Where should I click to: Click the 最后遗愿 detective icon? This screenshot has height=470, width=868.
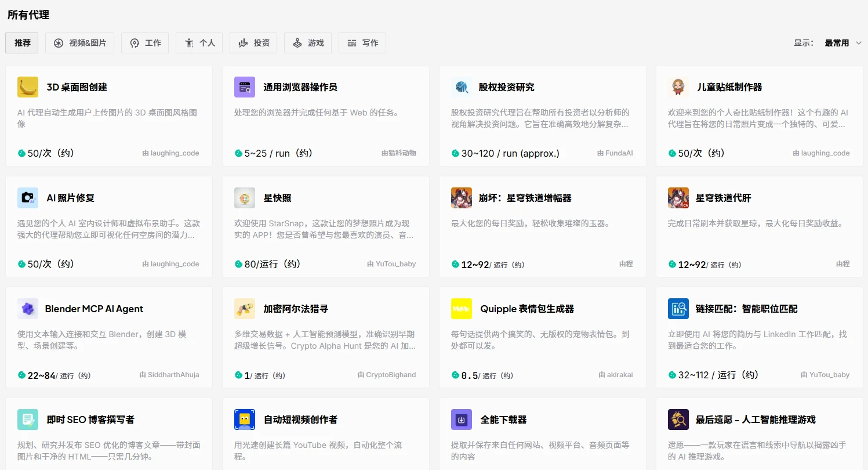coord(678,420)
